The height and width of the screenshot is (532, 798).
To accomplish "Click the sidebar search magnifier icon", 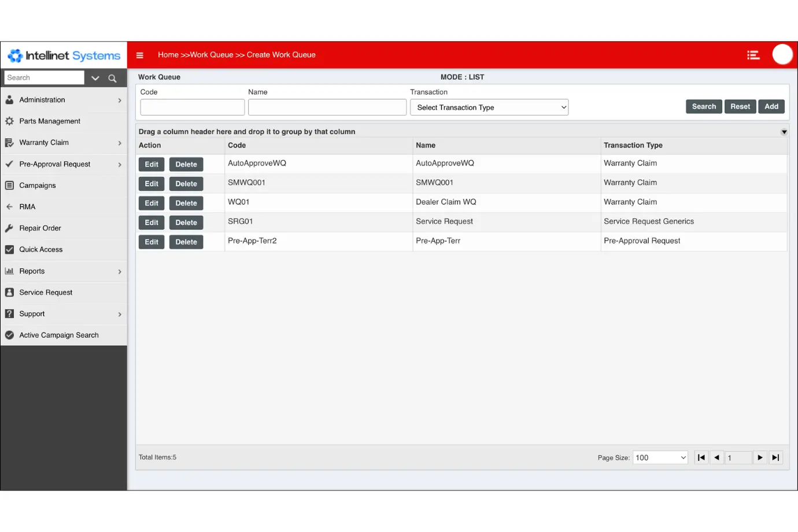I will 112,78.
